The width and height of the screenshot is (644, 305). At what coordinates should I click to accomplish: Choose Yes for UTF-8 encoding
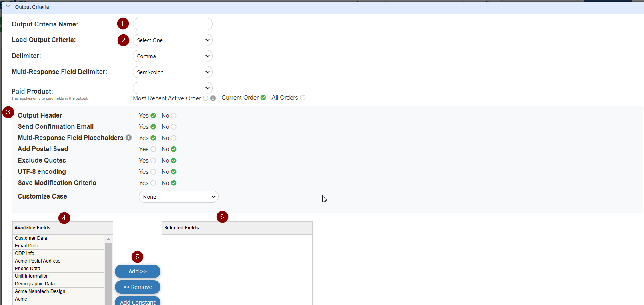pyautogui.click(x=153, y=172)
